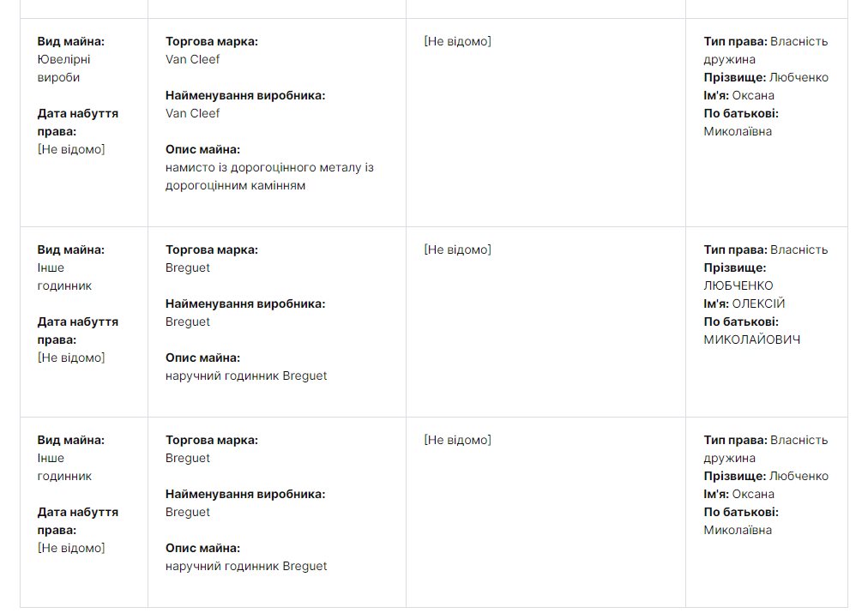The width and height of the screenshot is (868, 613).
Task: Click the "Ювелірні вироби" property type text
Action: point(63,69)
